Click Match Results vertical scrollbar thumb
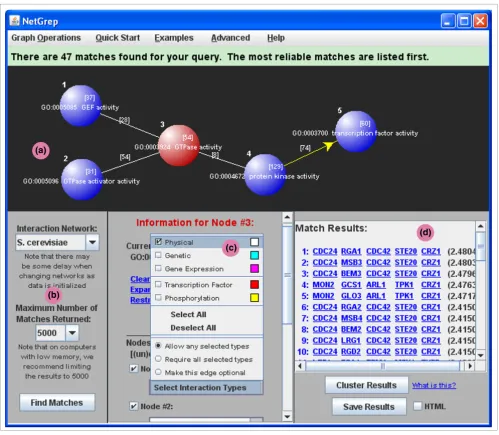Image resolution: width=499 pixels, height=435 pixels. click(x=480, y=246)
